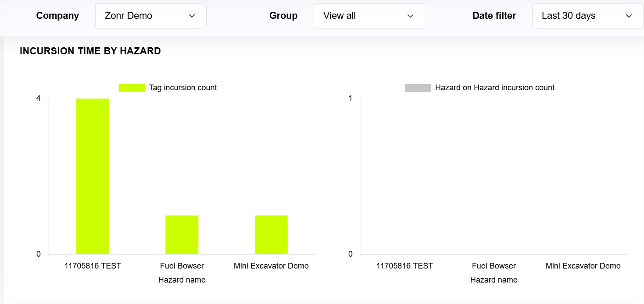
Task: Click the 11705816 TEST label under the right chart
Action: coord(404,266)
